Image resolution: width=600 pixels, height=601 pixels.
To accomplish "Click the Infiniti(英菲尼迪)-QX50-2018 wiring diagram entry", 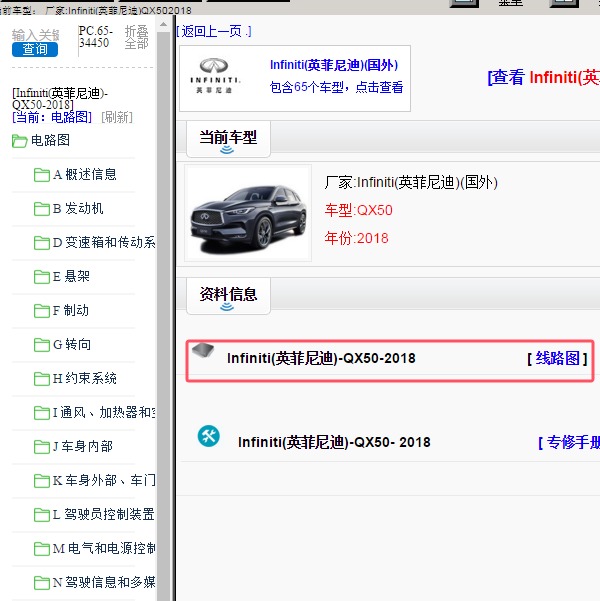I will [321, 358].
